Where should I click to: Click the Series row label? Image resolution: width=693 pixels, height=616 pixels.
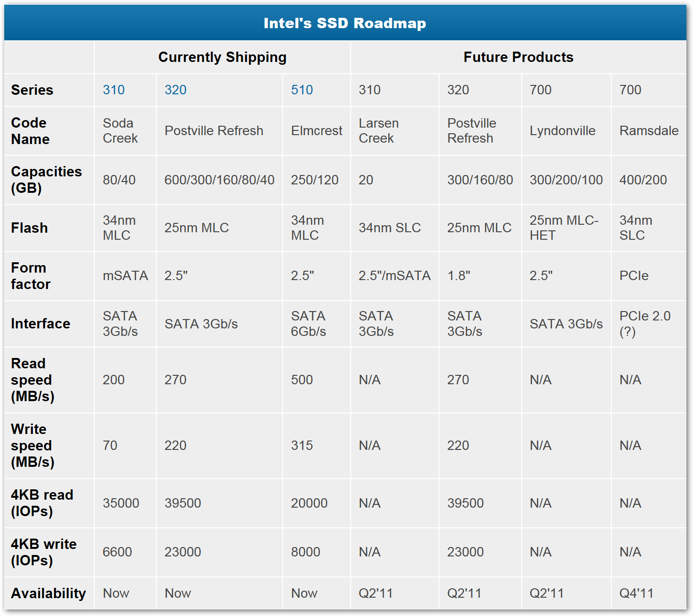pyautogui.click(x=32, y=90)
